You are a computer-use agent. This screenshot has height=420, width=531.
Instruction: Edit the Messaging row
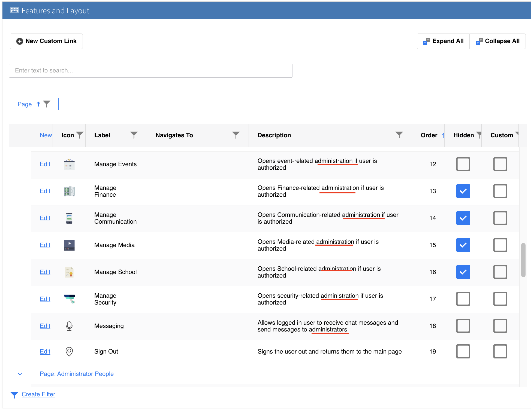[x=45, y=326]
